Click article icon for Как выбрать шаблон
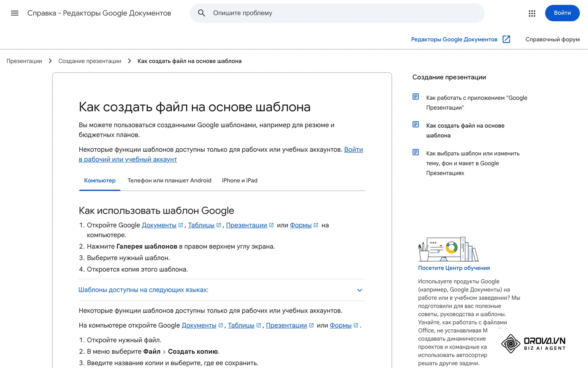588x368 pixels. coord(416,152)
